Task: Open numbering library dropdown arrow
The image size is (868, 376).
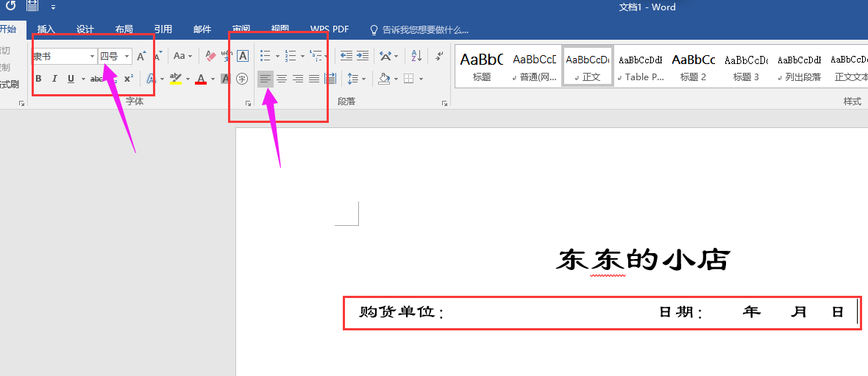Action: coord(302,56)
